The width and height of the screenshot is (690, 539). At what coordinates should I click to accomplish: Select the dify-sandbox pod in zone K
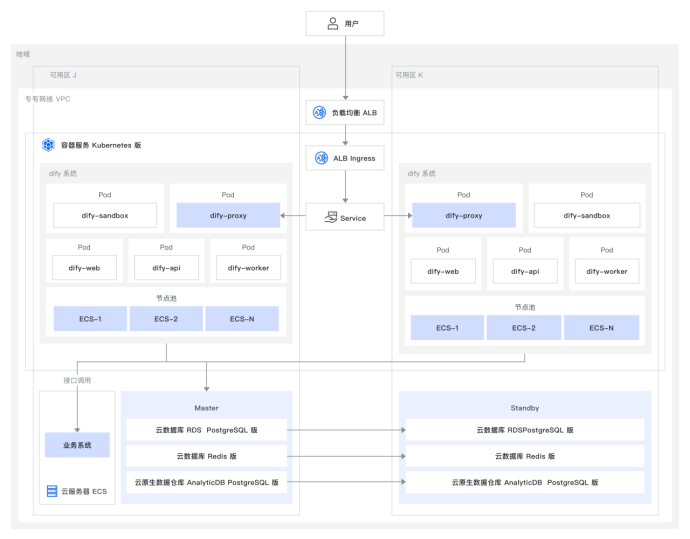click(587, 215)
